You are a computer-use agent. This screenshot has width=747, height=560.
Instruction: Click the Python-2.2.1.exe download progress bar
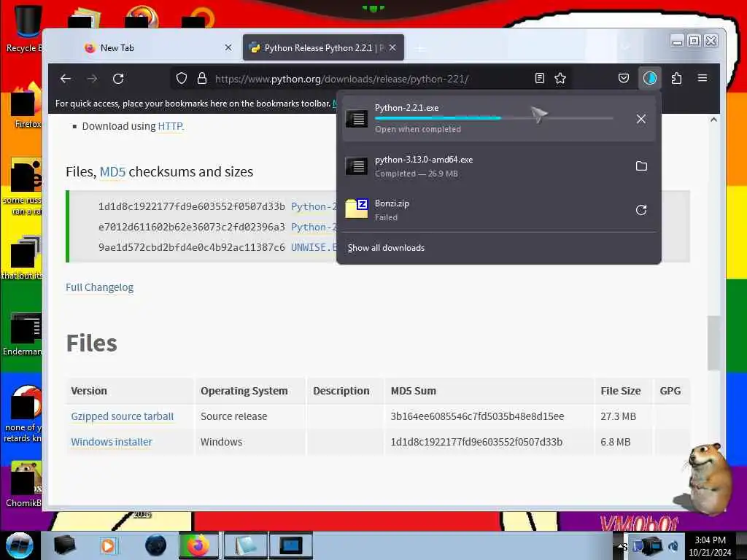[494, 118]
